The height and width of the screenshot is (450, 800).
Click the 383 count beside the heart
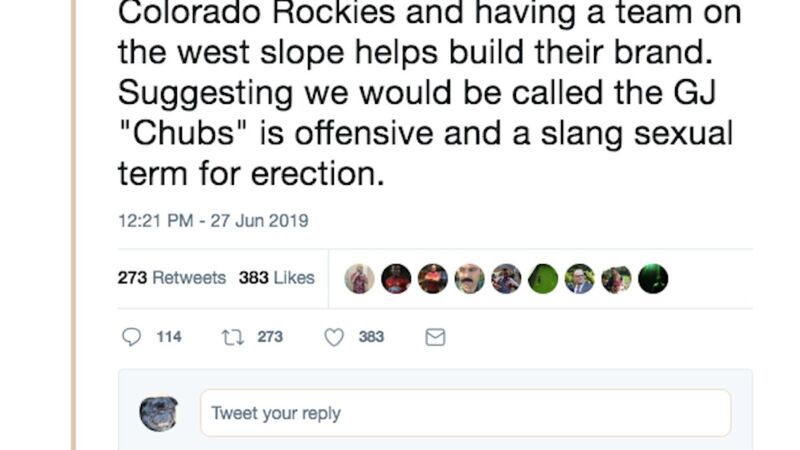click(x=371, y=337)
